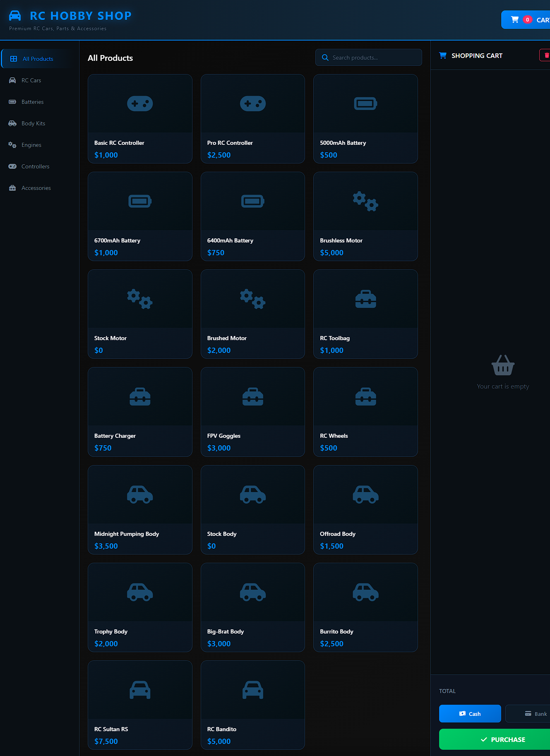Image resolution: width=550 pixels, height=756 pixels.
Task: Open the cart button in header
Action: (x=526, y=20)
